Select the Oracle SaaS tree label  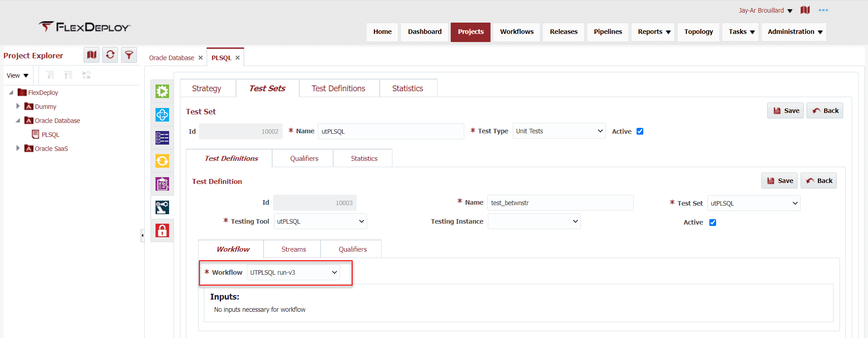tap(51, 149)
